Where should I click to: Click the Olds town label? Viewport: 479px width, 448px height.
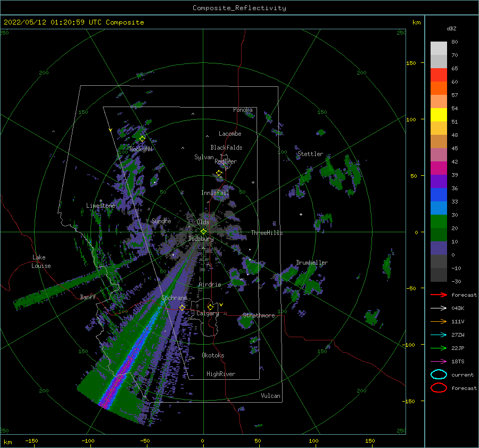coord(203,222)
